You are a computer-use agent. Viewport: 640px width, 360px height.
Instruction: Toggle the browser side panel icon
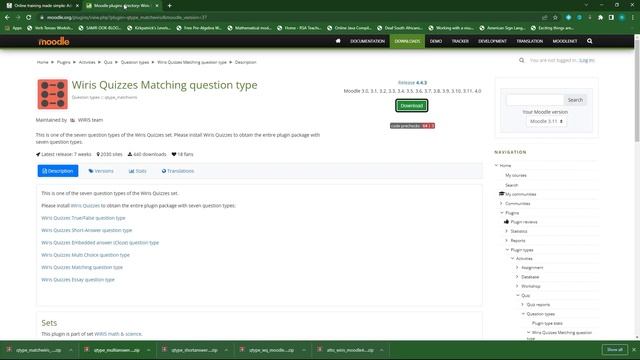coord(611,18)
